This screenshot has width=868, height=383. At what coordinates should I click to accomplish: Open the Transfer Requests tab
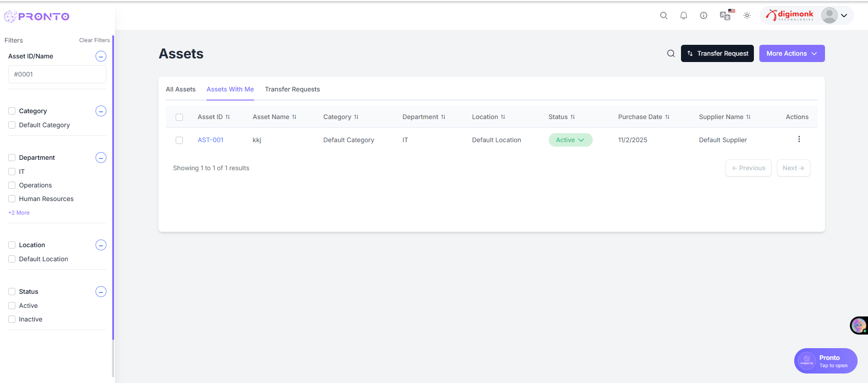point(292,89)
